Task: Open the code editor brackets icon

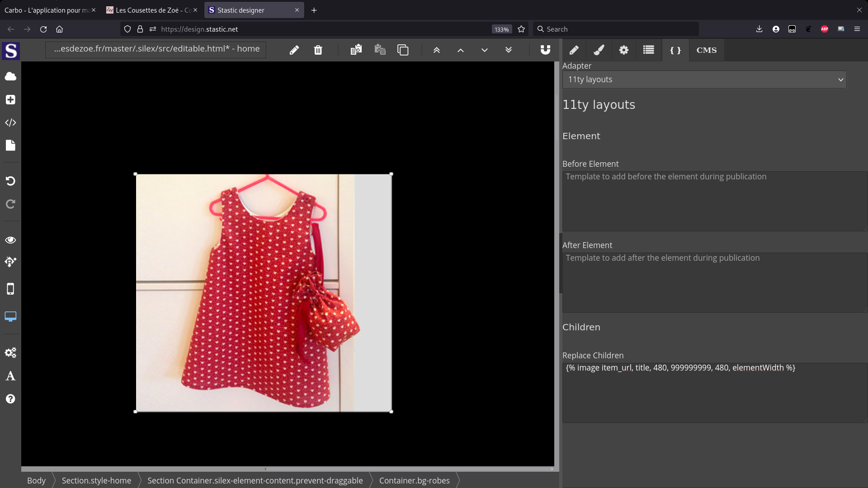Action: [x=10, y=122]
